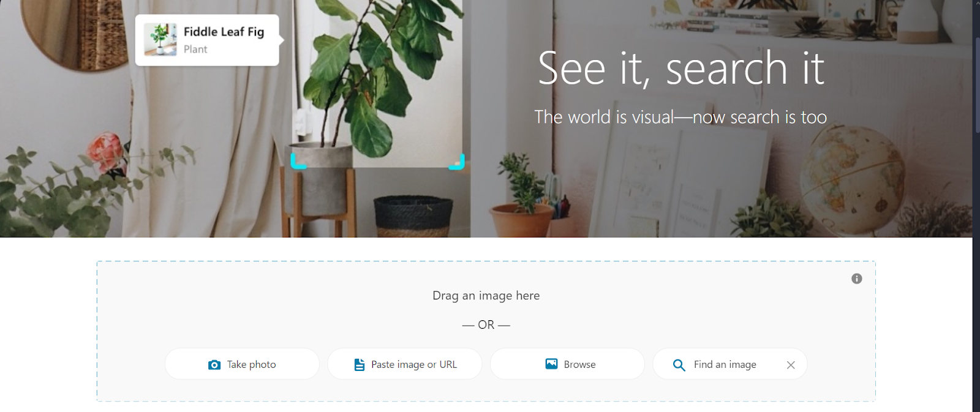Image resolution: width=980 pixels, height=412 pixels.
Task: Click the document icon beside Paste image
Action: pos(360,365)
